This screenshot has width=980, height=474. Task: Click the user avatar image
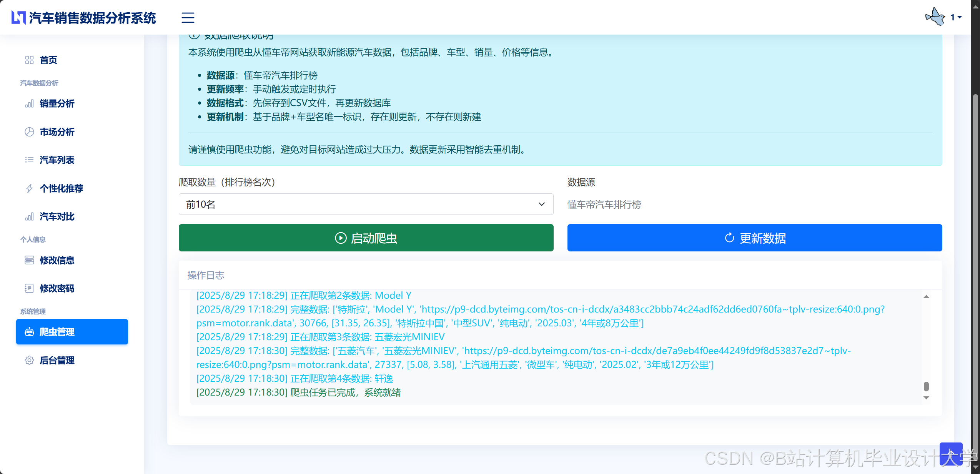tap(935, 17)
